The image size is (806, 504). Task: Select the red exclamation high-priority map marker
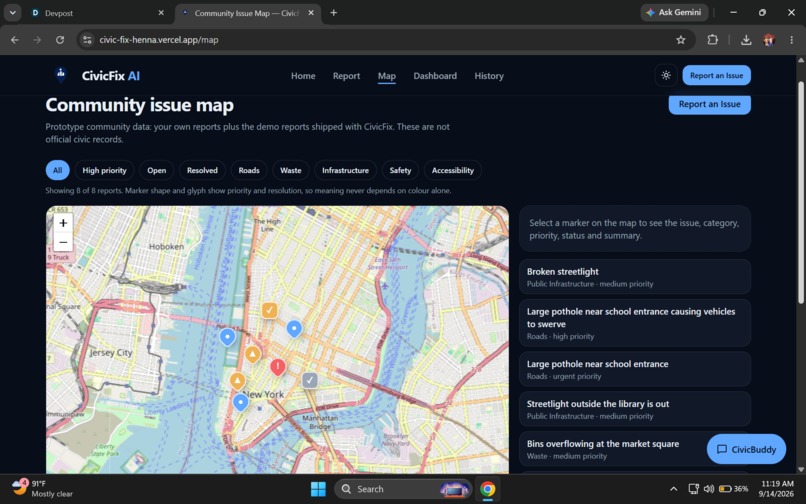click(278, 367)
